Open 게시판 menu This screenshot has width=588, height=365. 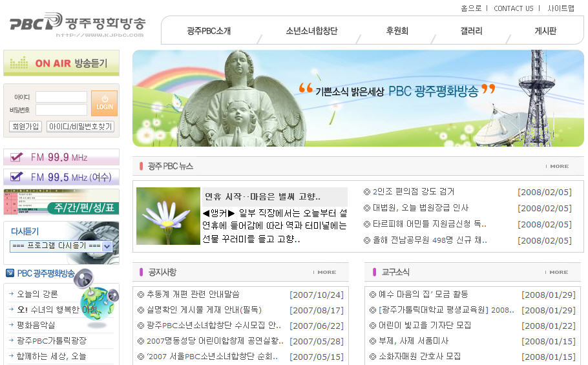pyautogui.click(x=545, y=31)
